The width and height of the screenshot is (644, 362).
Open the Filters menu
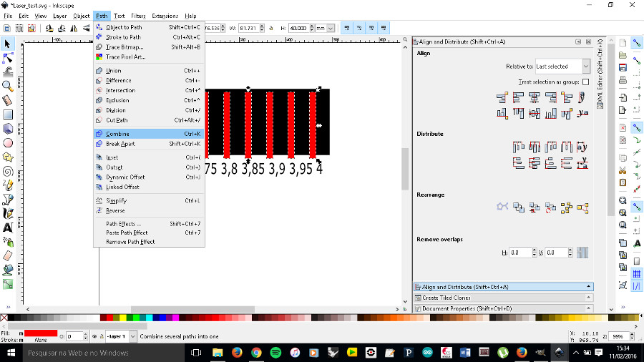[138, 16]
